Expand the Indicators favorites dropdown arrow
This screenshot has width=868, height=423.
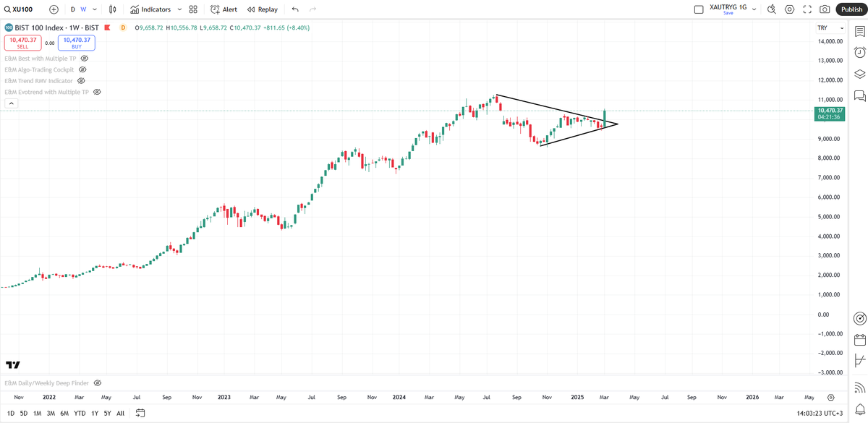point(179,9)
